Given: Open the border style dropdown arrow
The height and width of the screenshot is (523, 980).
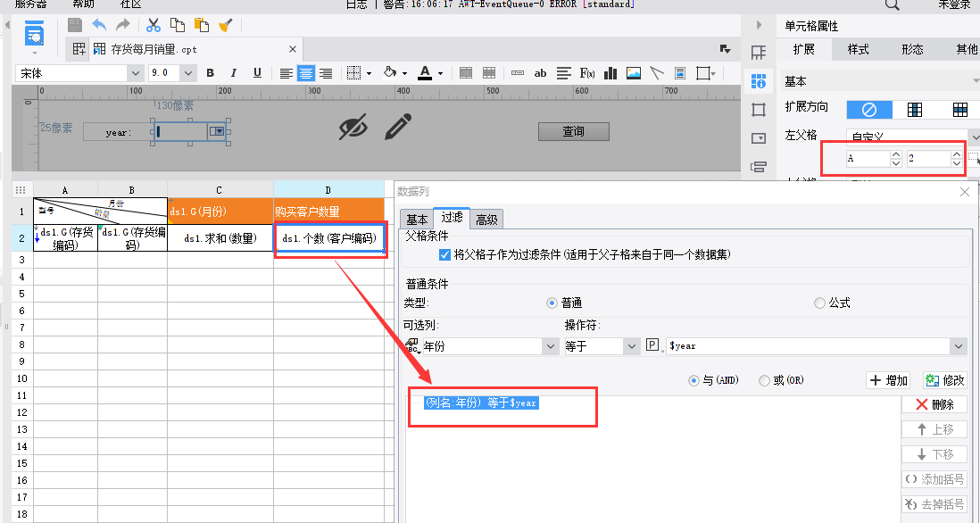Looking at the screenshot, I should tap(369, 73).
